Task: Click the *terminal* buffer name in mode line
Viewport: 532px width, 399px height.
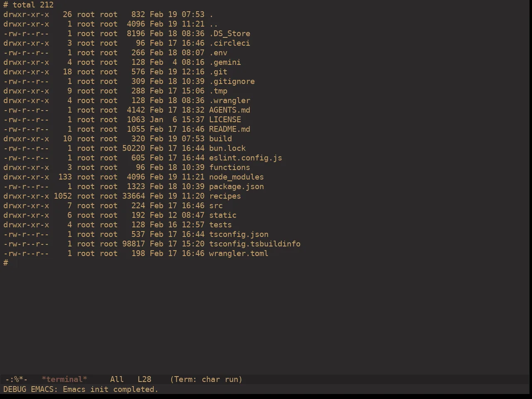Action: click(64, 379)
